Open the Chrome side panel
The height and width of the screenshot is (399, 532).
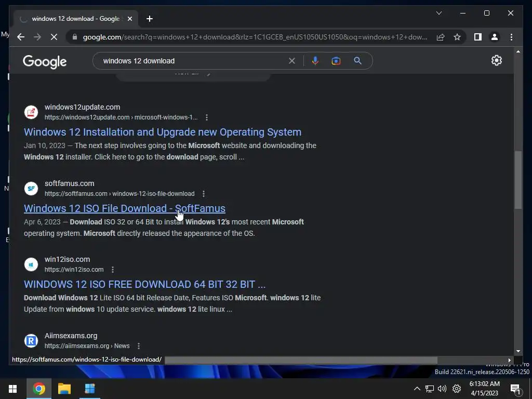478,37
